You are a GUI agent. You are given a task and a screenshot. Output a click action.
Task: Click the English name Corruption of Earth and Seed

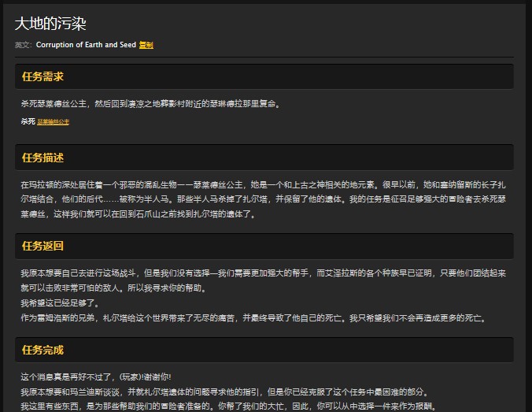(x=86, y=45)
